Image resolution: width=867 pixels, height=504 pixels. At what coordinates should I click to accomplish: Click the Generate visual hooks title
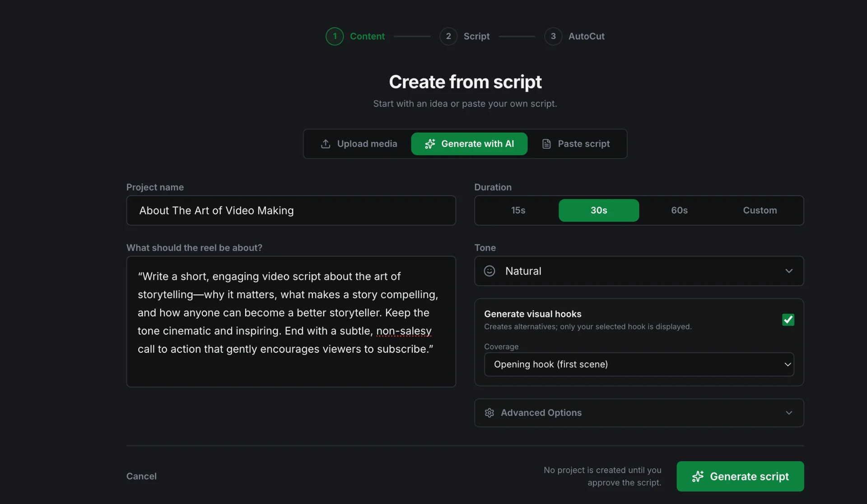click(x=533, y=314)
